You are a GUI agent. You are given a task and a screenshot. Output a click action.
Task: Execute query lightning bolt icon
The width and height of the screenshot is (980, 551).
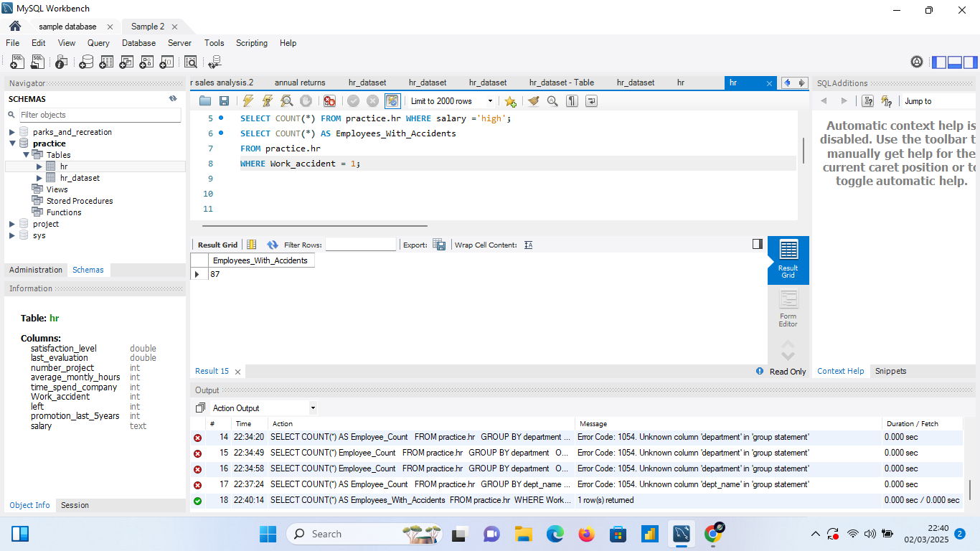(x=248, y=101)
